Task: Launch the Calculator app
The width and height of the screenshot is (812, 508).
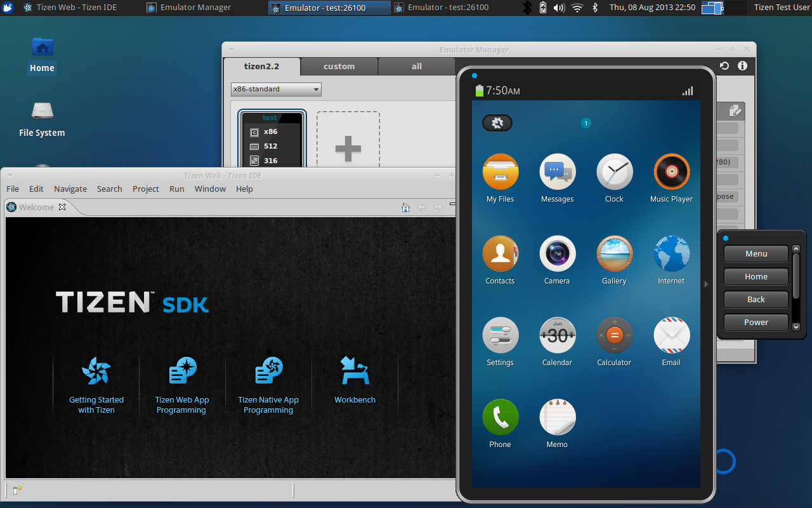Action: pyautogui.click(x=615, y=336)
